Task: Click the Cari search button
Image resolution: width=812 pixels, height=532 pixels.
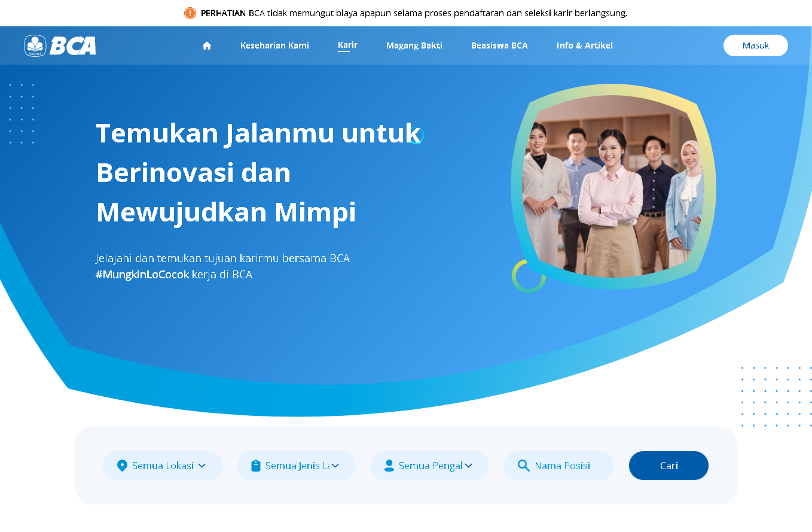Action: 668,466
